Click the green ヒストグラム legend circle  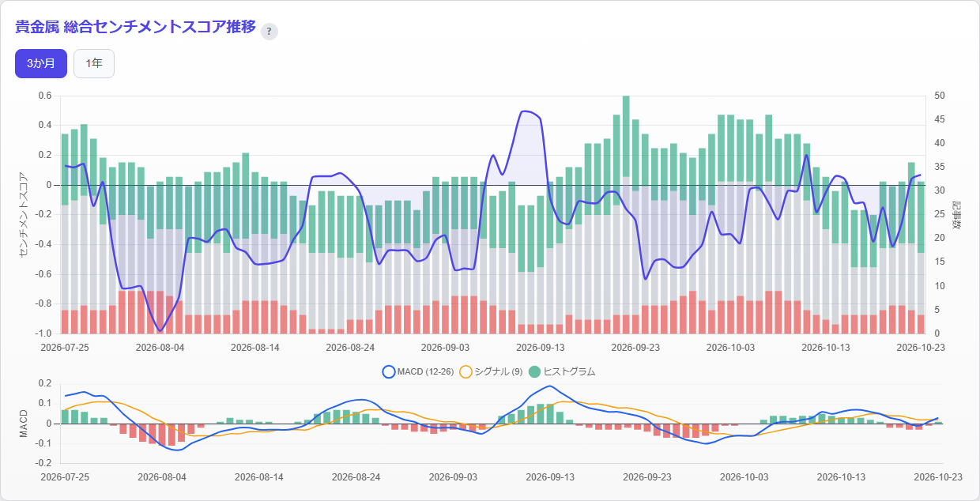click(534, 371)
